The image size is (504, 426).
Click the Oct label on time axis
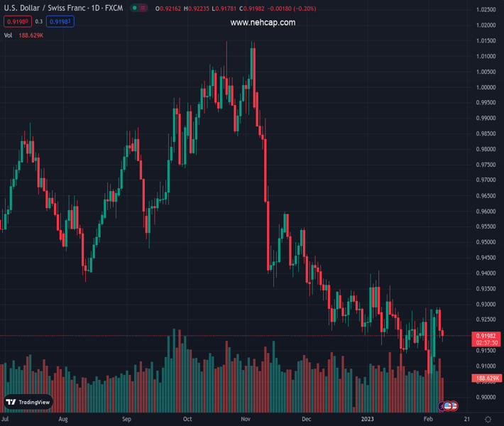point(187,420)
